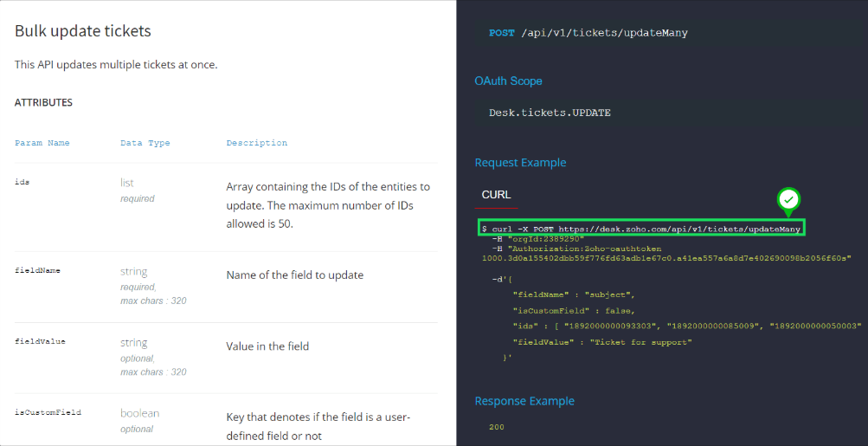Click the 200 response status code
This screenshot has height=446, width=868.
(497, 427)
